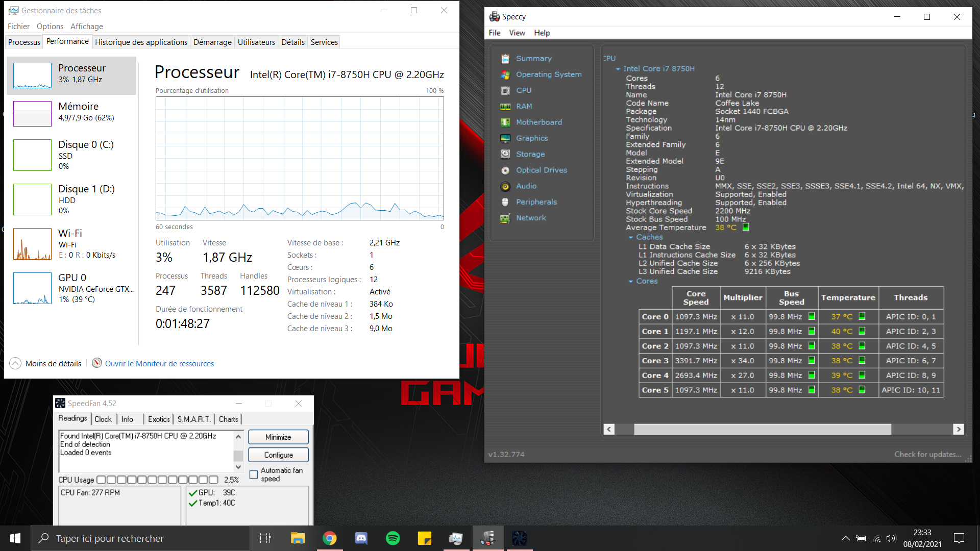Open Graphics monitor icon in Speccy
This screenshot has height=551, width=980.
[x=505, y=138]
